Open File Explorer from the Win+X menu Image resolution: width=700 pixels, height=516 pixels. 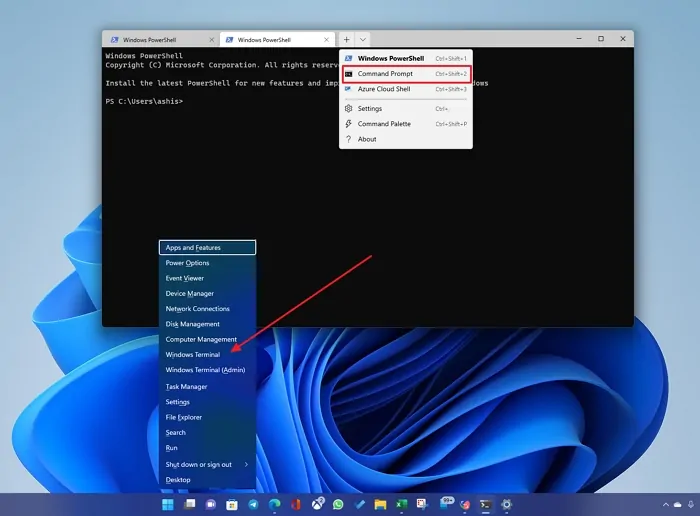click(x=207, y=417)
